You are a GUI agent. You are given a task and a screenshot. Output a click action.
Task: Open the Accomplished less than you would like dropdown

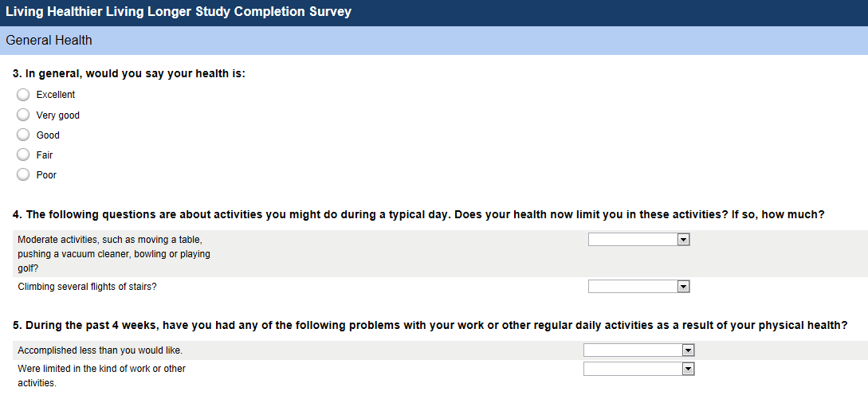638,350
